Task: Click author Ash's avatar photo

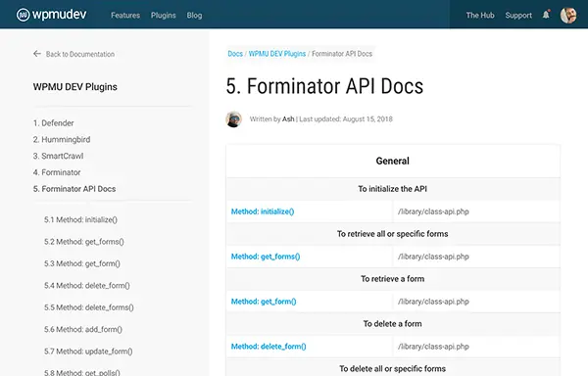Action: click(233, 119)
